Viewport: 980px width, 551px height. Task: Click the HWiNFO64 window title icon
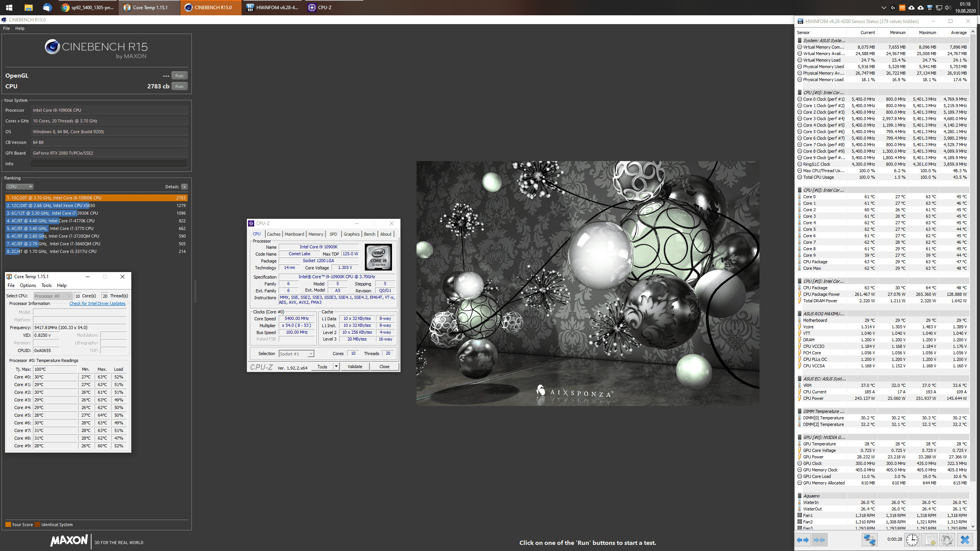(800, 21)
